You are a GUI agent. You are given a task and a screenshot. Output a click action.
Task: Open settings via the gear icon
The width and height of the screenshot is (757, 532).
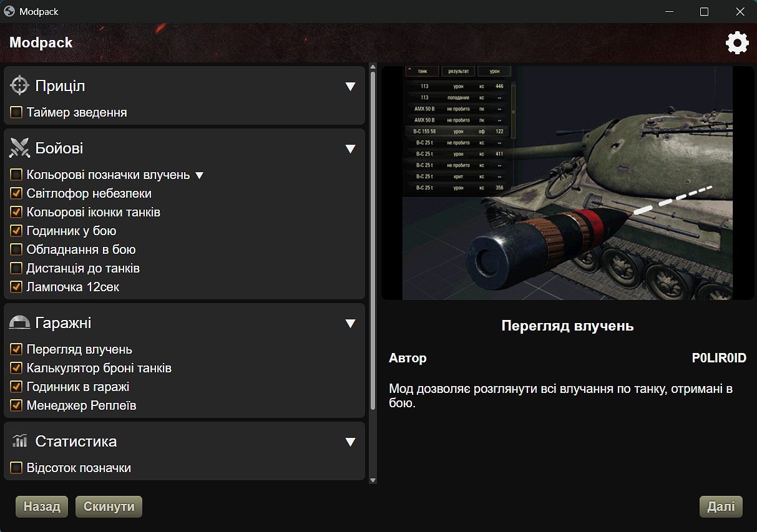point(737,43)
